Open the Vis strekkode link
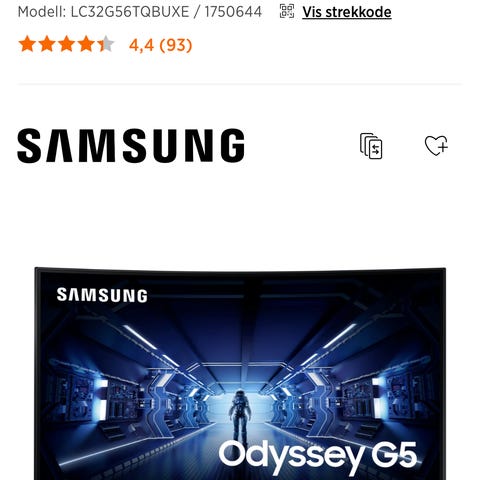480x480 pixels. tap(347, 12)
